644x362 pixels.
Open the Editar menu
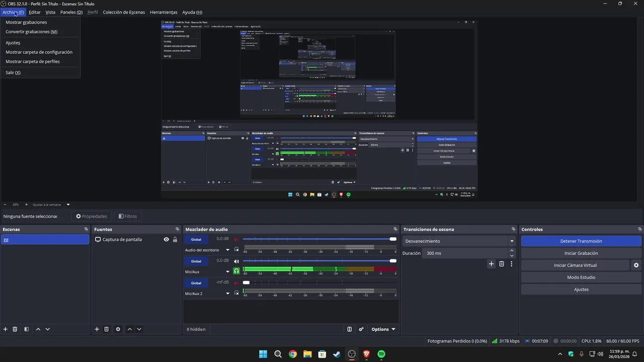(x=35, y=12)
